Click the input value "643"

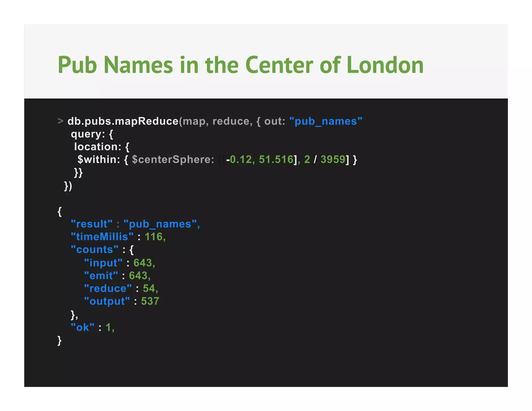pyautogui.click(x=143, y=263)
